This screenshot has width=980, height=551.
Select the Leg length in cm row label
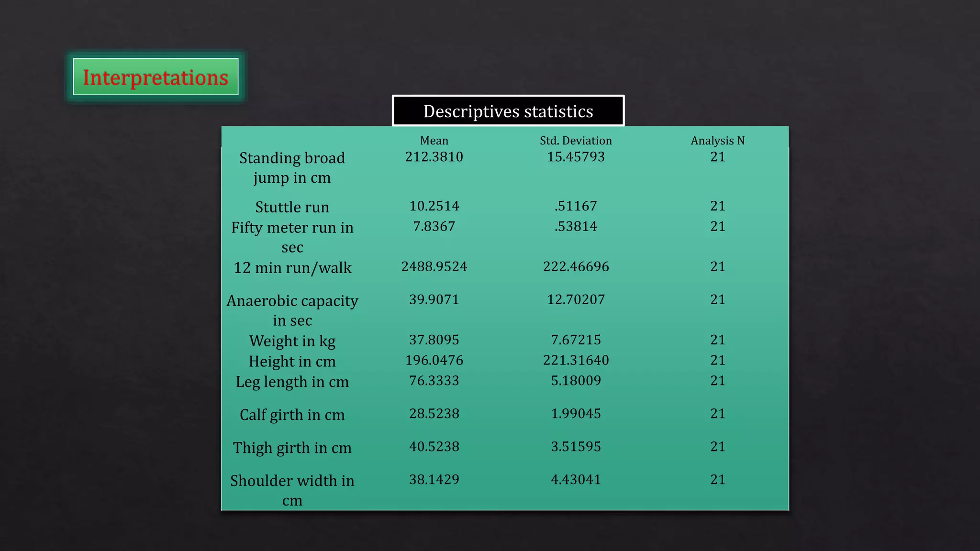pyautogui.click(x=292, y=382)
